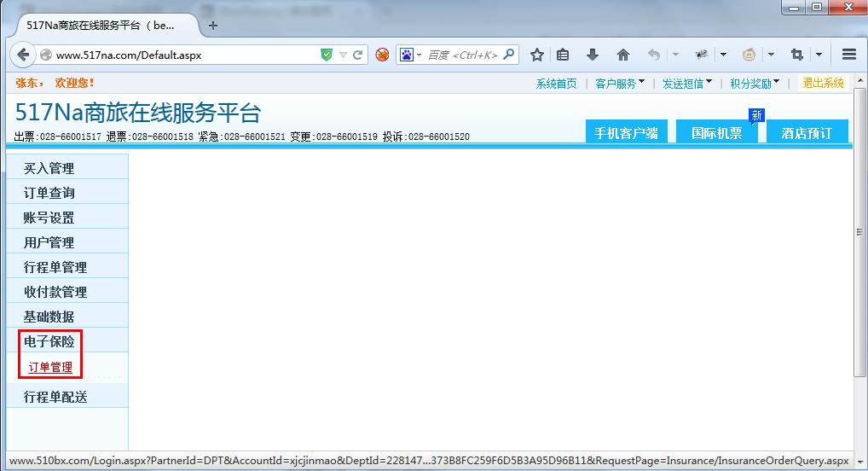Open the 行程单配送 sidebar menu
Screen dimensions: 868x471
(67, 397)
